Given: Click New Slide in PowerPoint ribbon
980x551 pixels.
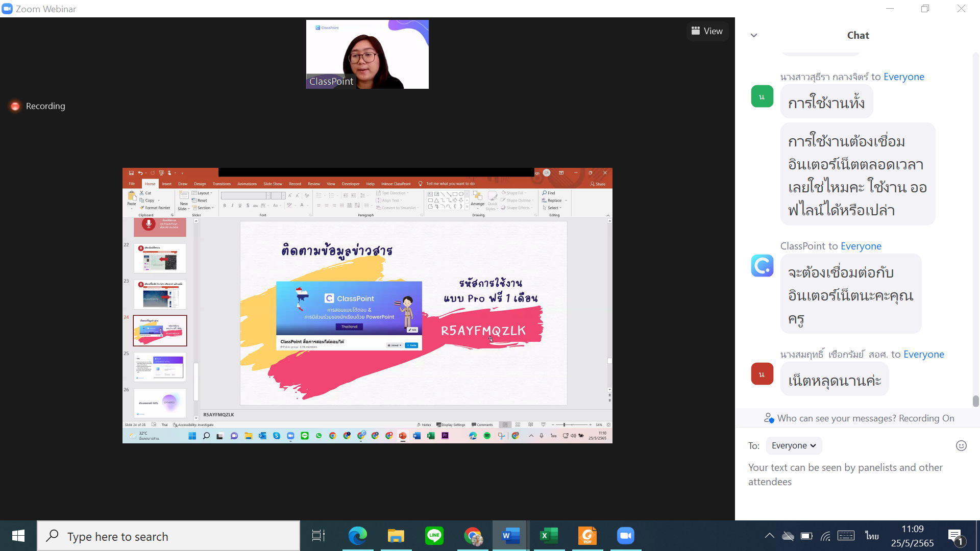Looking at the screenshot, I should (x=184, y=200).
